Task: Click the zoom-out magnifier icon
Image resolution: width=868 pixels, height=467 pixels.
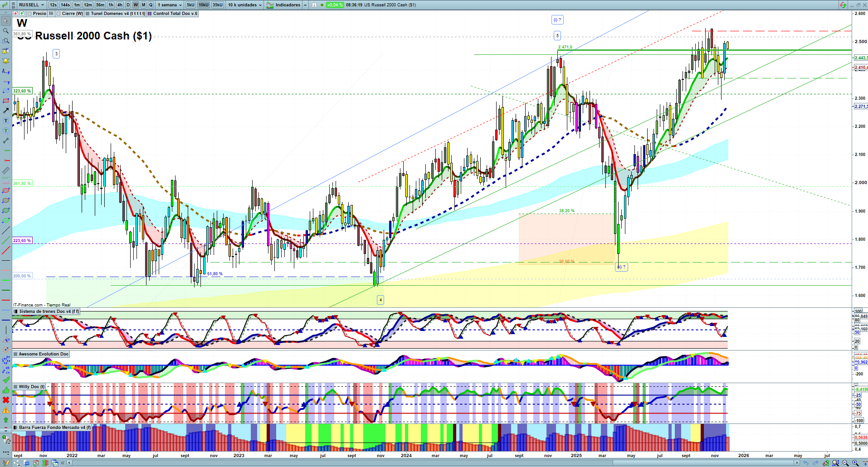Action: tap(845, 463)
